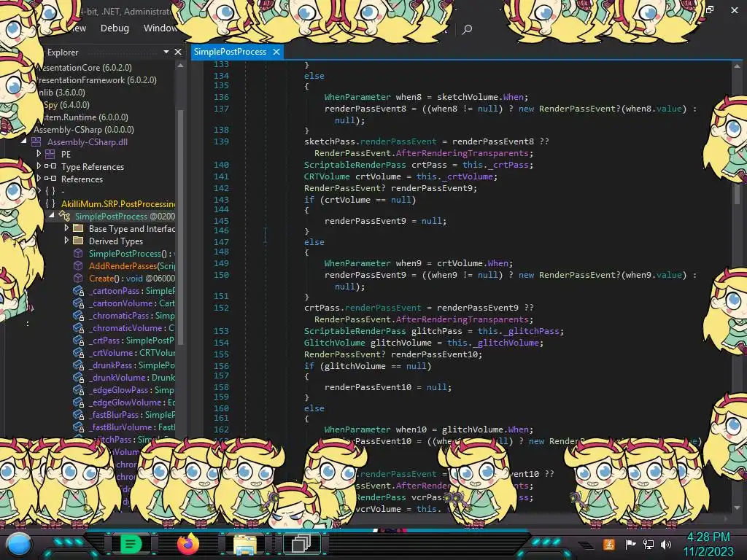Click the network tray icon
747x560 pixels.
[x=649, y=544]
